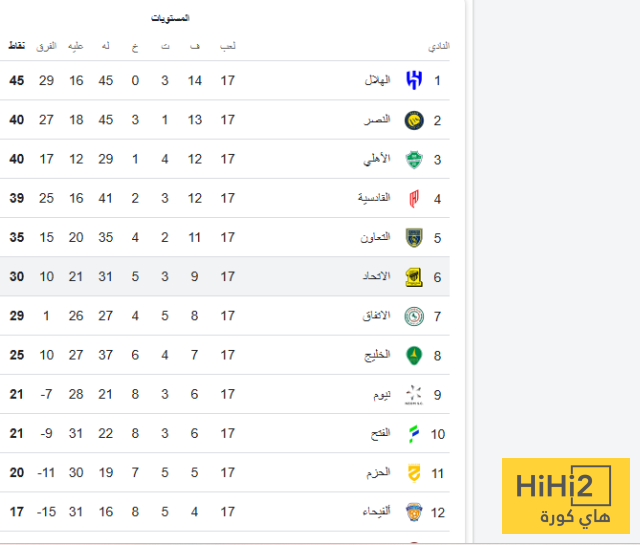
Task: Click the Al-Nassr club crest icon
Action: 413,120
